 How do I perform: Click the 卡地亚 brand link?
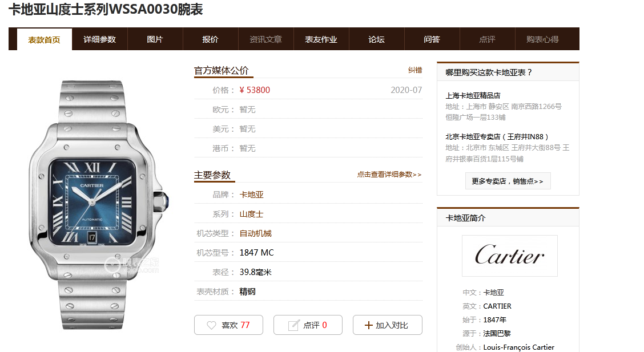coord(251,195)
